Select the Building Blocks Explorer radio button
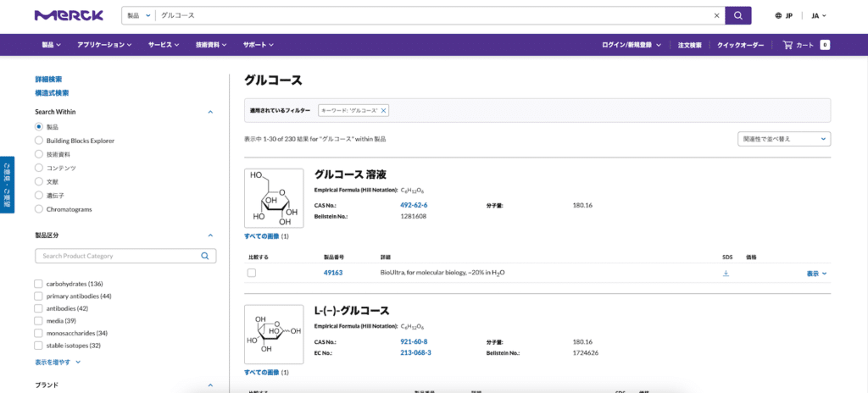 (38, 141)
